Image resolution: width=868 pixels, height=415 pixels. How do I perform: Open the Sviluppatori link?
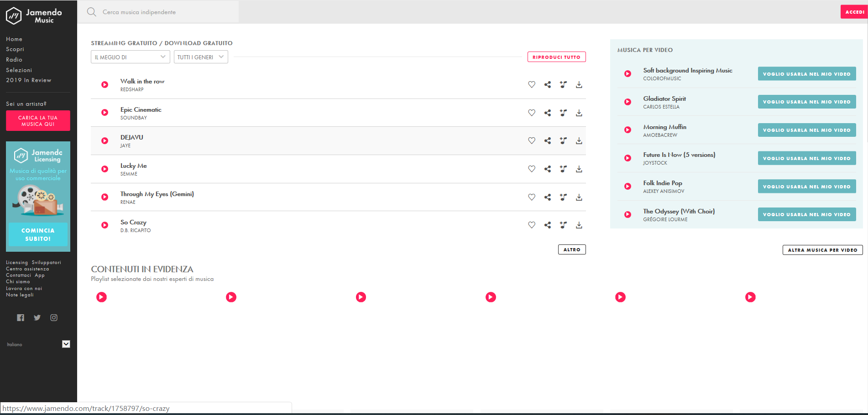pos(47,263)
